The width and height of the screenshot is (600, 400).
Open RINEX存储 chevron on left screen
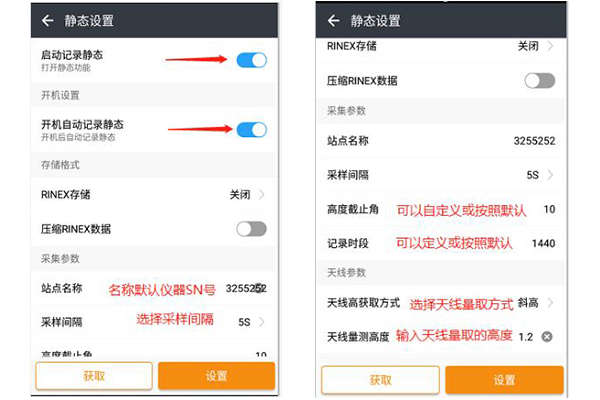coord(261,194)
